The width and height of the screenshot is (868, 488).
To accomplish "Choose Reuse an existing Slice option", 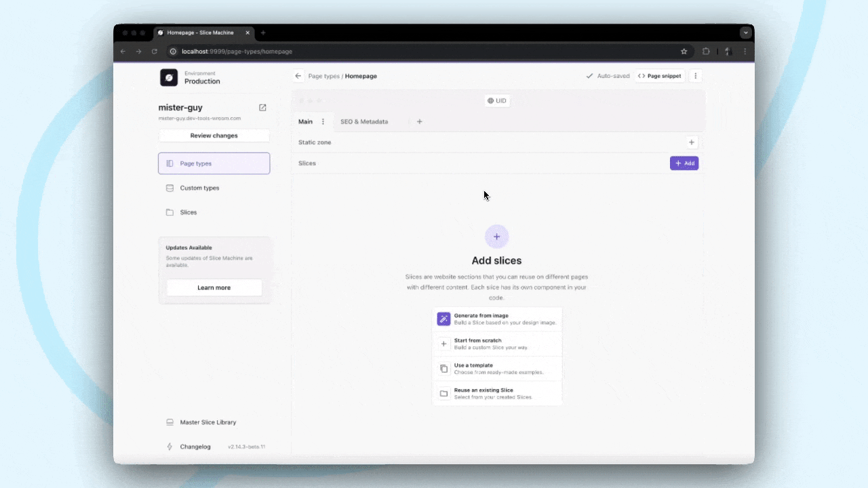I will click(x=497, y=393).
